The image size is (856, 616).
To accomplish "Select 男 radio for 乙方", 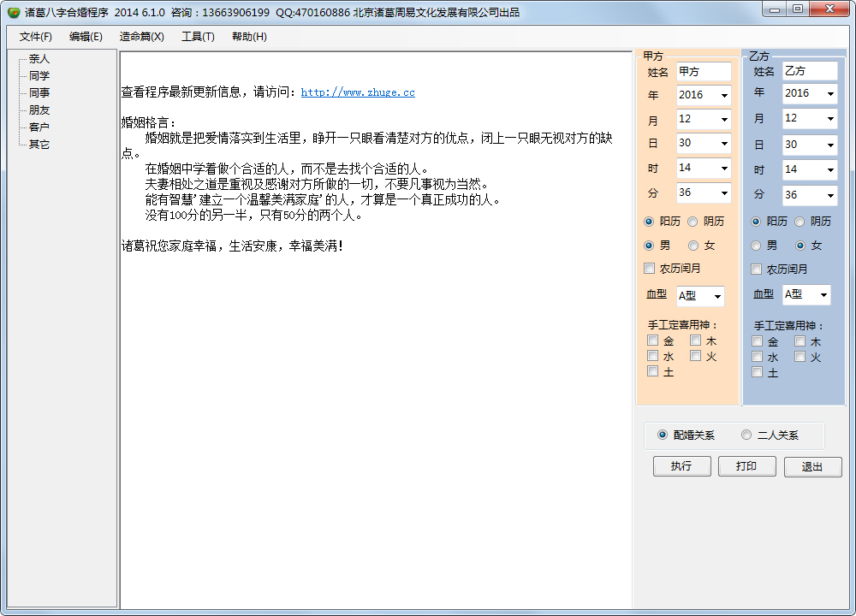I will 757,246.
